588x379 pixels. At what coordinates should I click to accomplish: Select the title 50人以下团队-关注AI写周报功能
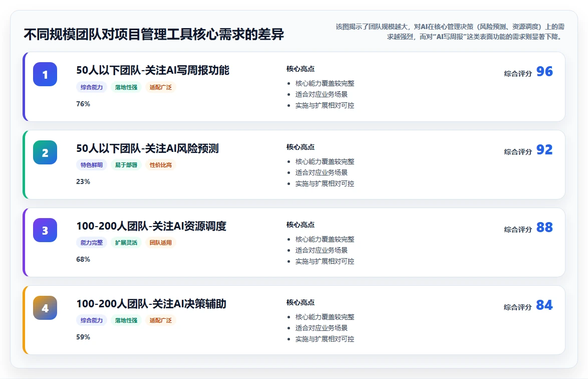coord(153,70)
